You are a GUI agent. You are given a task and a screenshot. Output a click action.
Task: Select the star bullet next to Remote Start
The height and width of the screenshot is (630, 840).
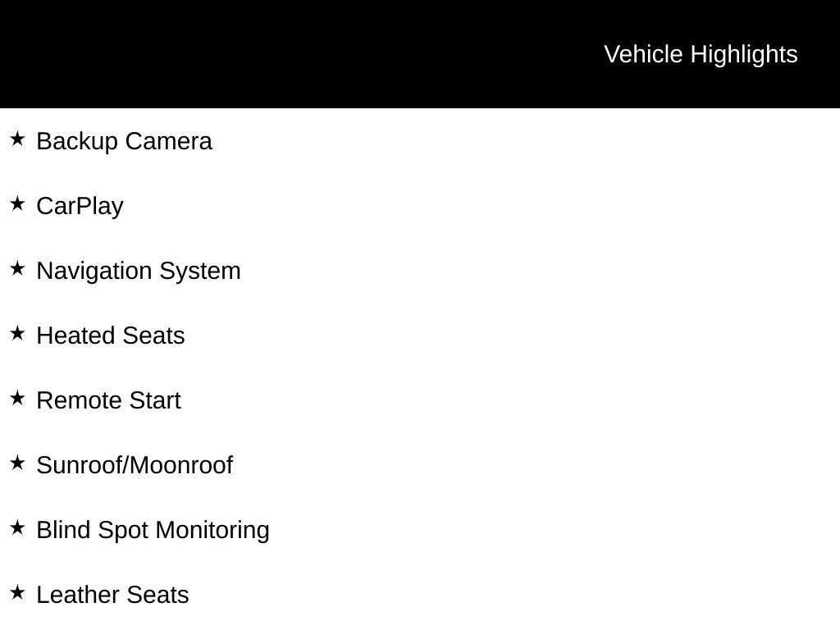pos(17,398)
